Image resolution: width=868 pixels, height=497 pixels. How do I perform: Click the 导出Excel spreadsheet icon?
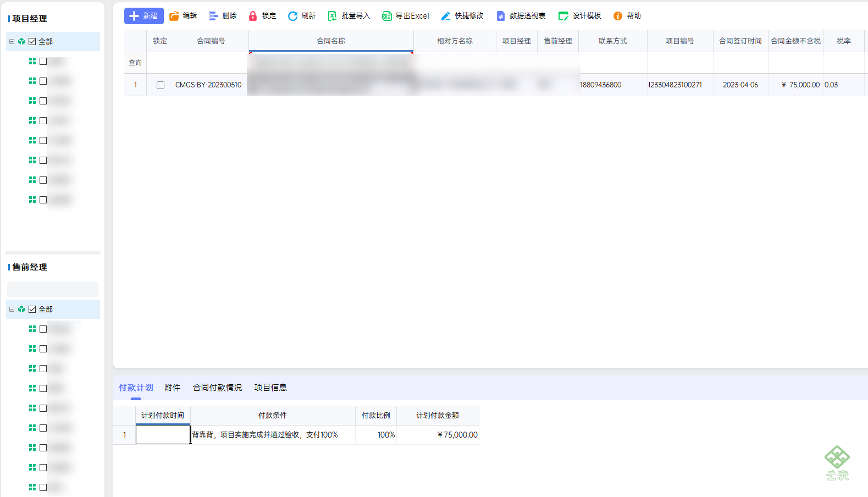[387, 16]
